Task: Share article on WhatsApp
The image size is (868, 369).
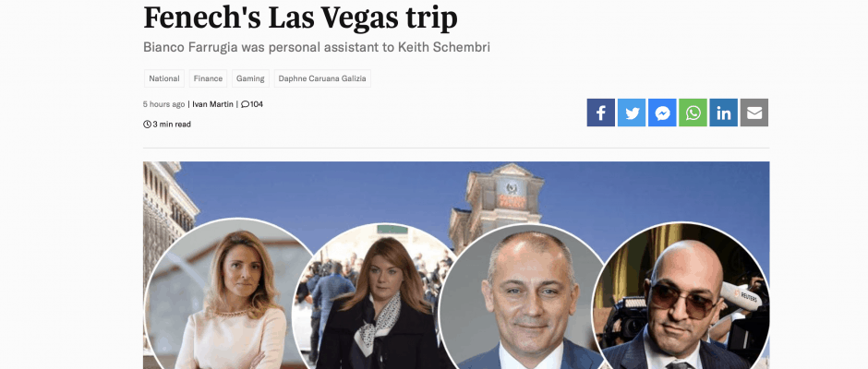Action: (x=693, y=113)
